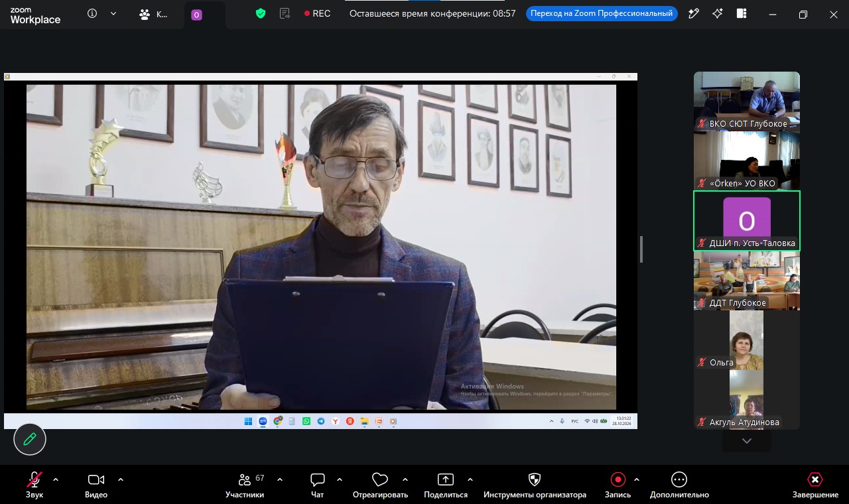This screenshot has height=504, width=849.
Task: Select the «Örken» УО ВКО participant thumbnail
Action: (x=747, y=160)
